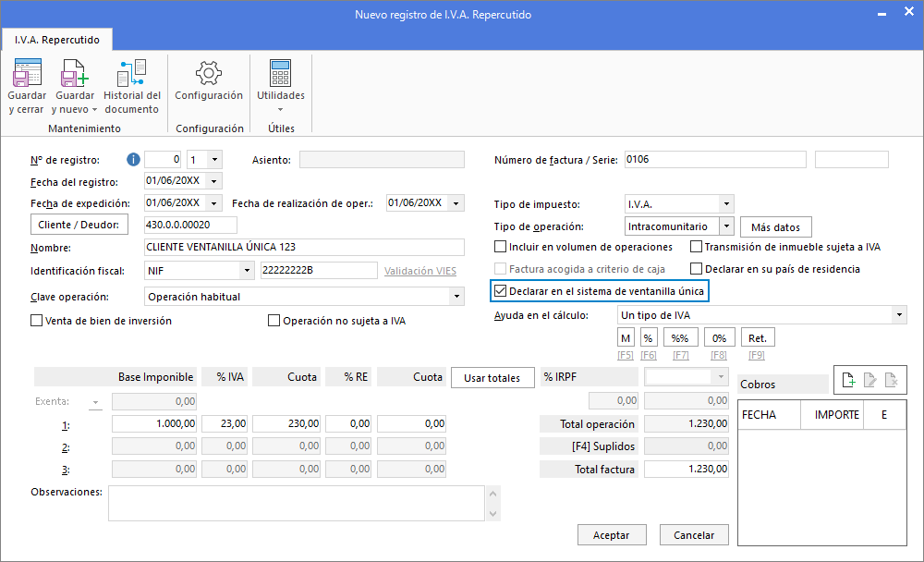Click the delete cobro icon
The height and width of the screenshot is (562, 924).
click(x=892, y=381)
